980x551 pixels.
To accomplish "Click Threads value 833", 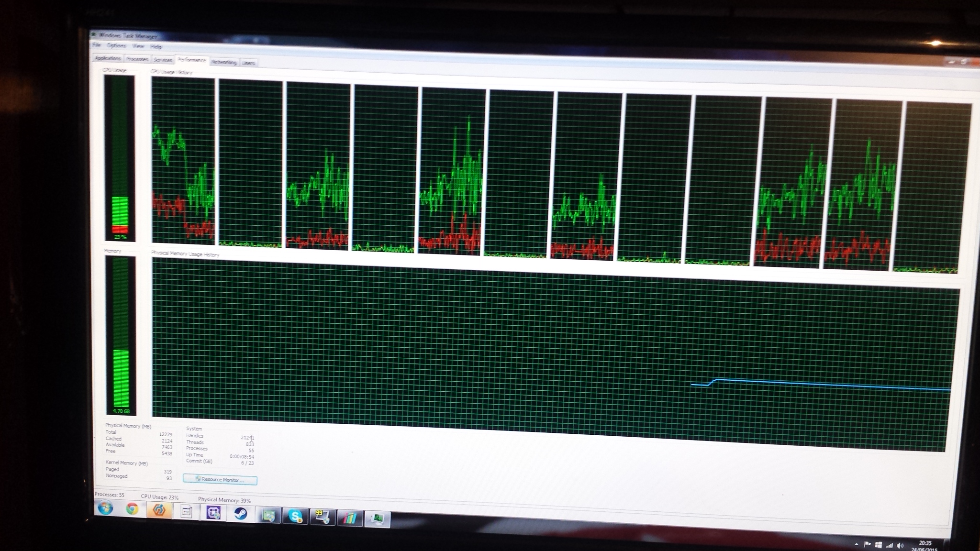I will (250, 444).
